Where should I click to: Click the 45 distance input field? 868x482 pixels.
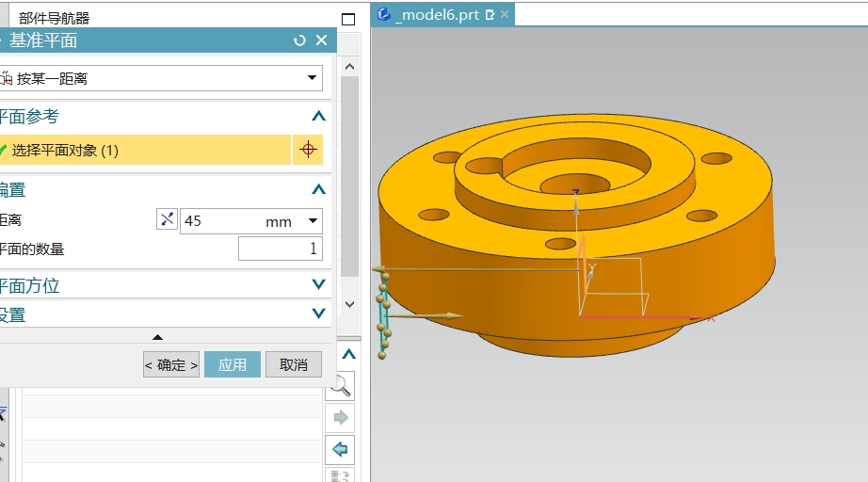coord(221,221)
